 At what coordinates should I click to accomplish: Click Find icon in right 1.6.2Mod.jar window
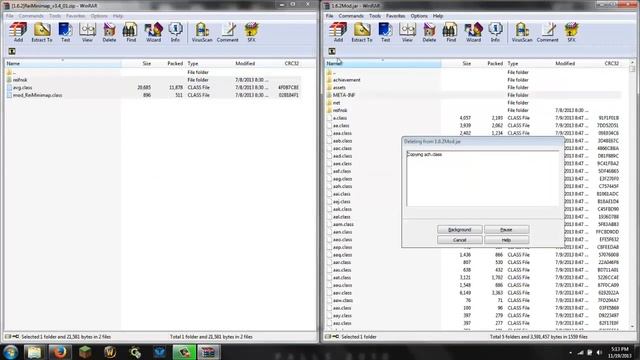pyautogui.click(x=451, y=32)
